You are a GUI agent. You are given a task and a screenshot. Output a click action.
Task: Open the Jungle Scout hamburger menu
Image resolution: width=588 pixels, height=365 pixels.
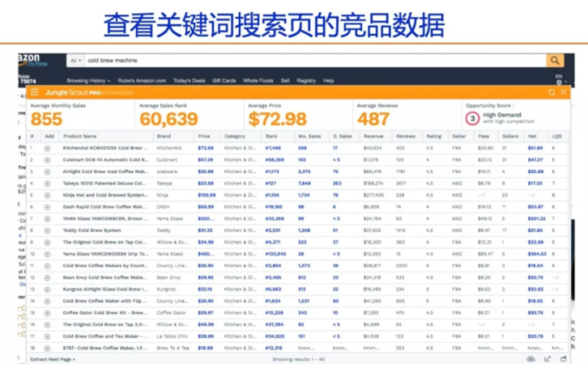click(34, 92)
